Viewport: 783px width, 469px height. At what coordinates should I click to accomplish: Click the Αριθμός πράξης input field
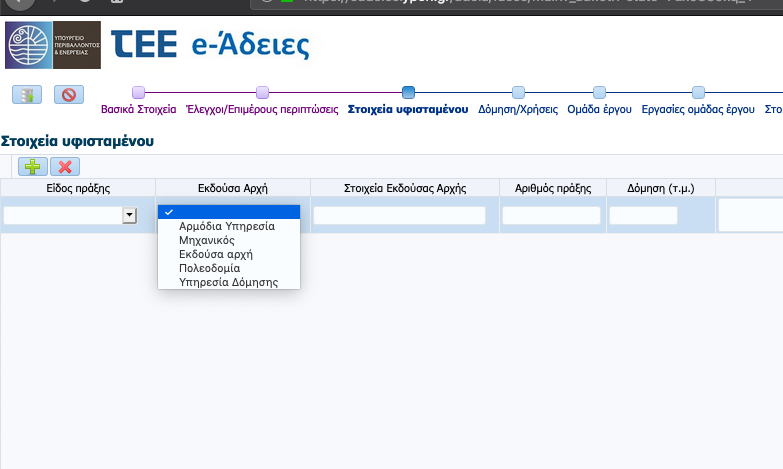coord(551,215)
